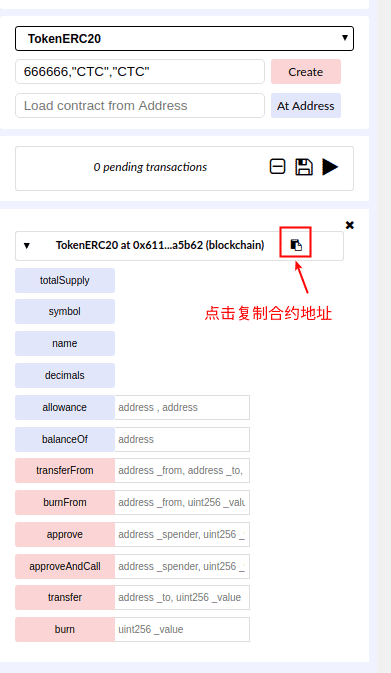The height and width of the screenshot is (673, 391).
Task: Click the burn uint256 _value input field
Action: point(182,630)
